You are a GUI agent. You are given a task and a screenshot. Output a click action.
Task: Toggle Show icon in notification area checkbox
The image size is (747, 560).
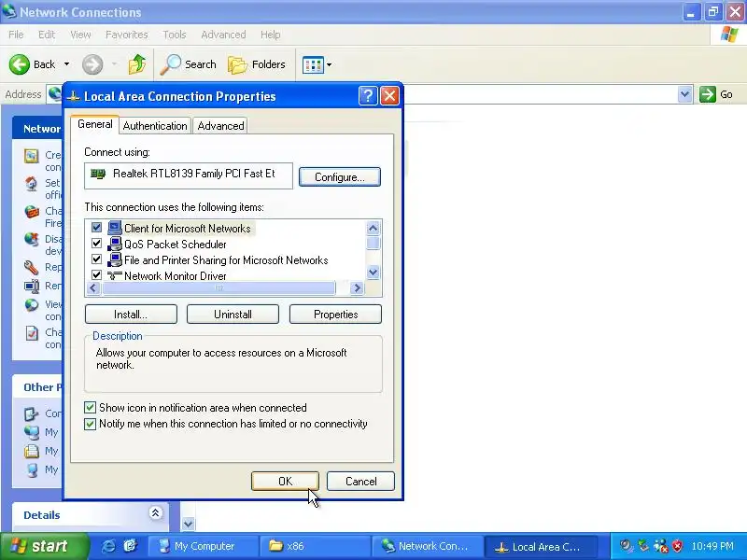click(x=90, y=408)
